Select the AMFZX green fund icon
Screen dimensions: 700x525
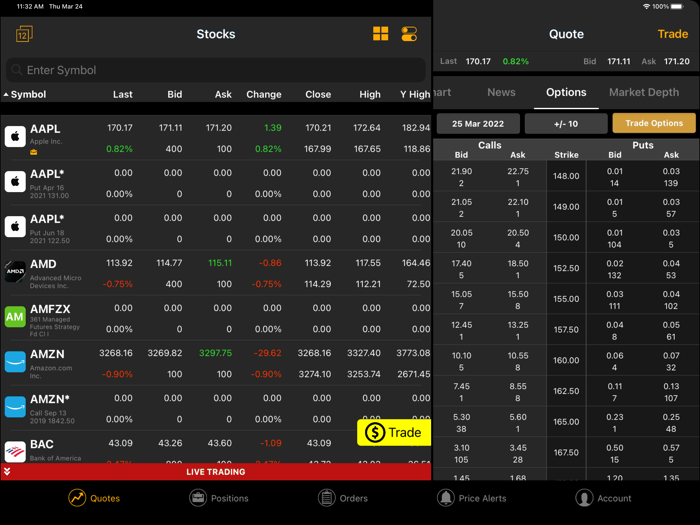tap(15, 317)
